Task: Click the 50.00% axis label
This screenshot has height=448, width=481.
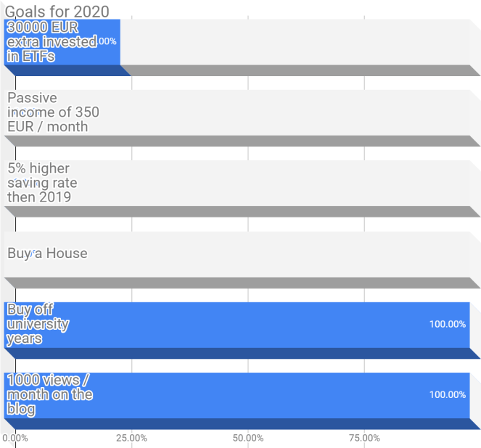Action: point(248,437)
